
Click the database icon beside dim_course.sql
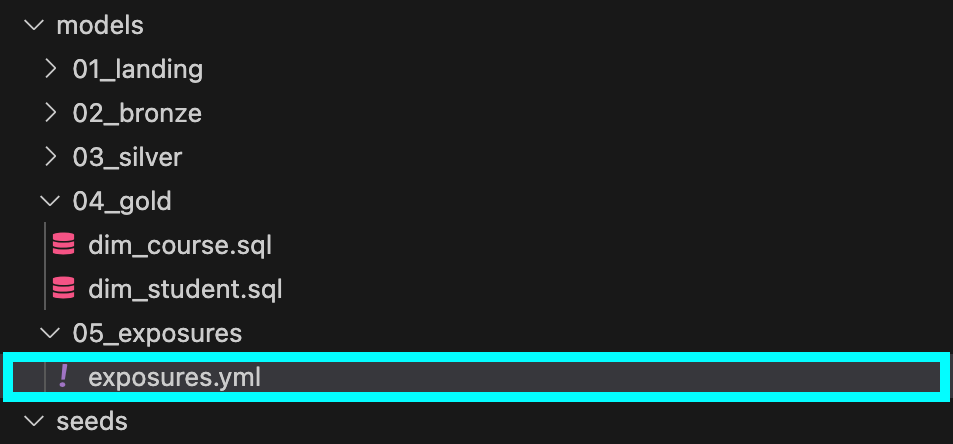point(63,245)
